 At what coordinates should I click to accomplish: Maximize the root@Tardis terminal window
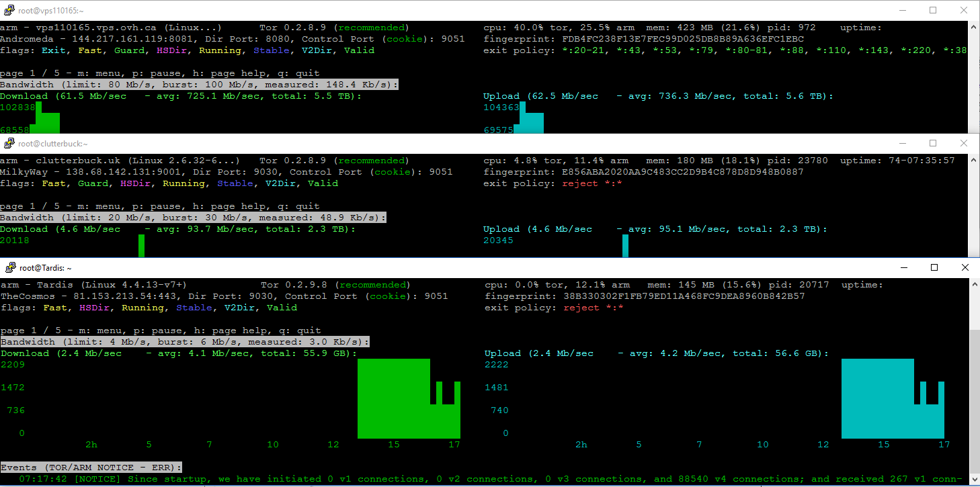point(934,267)
